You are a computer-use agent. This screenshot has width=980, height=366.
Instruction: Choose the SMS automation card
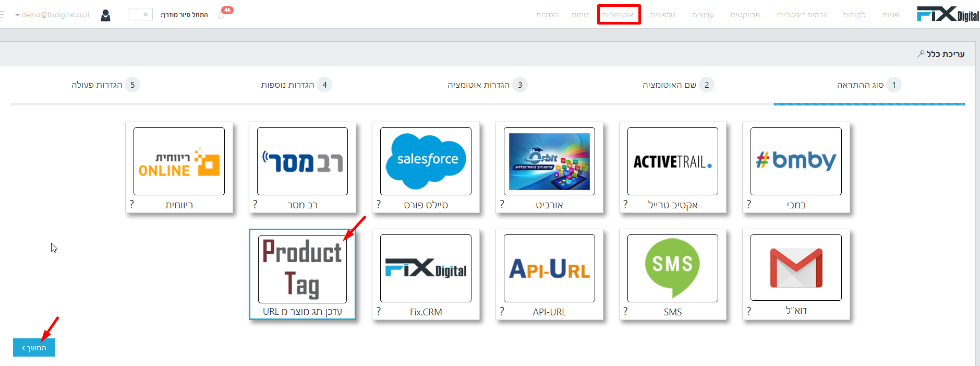click(x=673, y=274)
